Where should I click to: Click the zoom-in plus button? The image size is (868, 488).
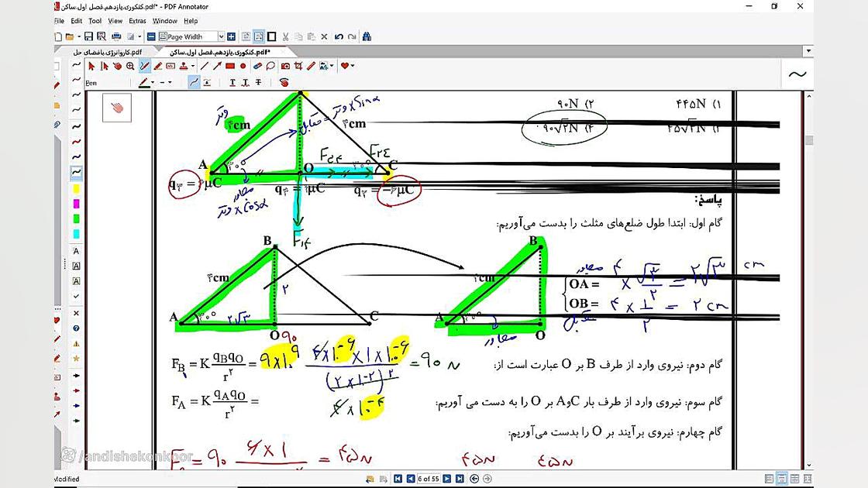point(232,36)
